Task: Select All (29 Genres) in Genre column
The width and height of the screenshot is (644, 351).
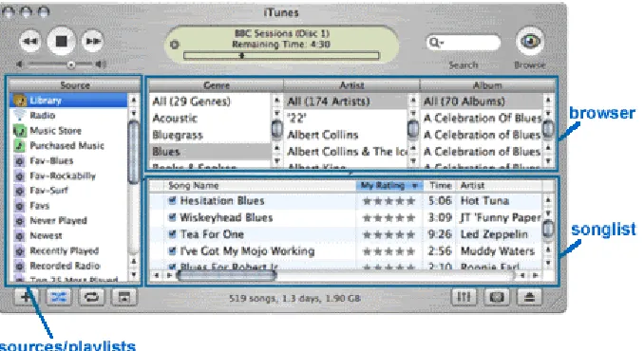Action: pyautogui.click(x=210, y=102)
